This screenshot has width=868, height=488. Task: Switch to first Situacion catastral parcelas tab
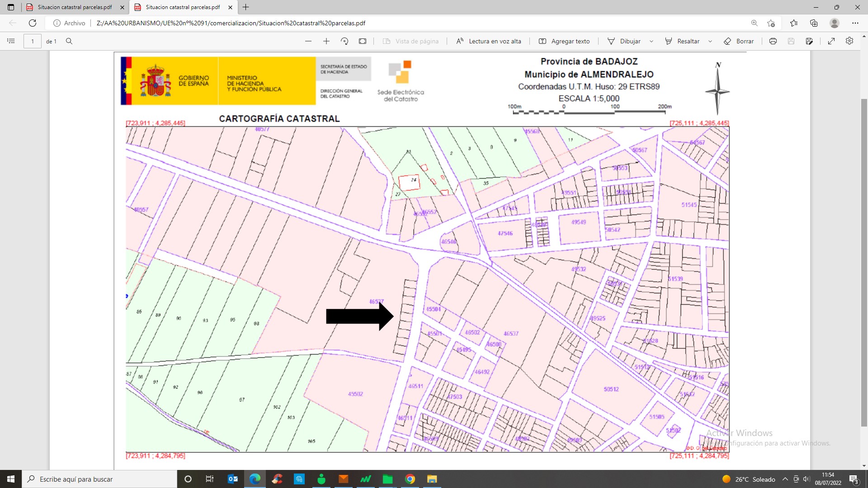pyautogui.click(x=75, y=7)
